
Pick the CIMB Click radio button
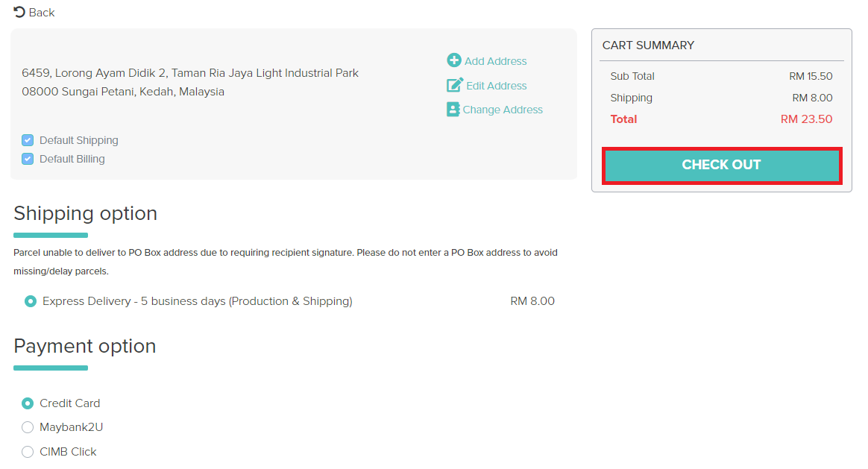(28, 452)
